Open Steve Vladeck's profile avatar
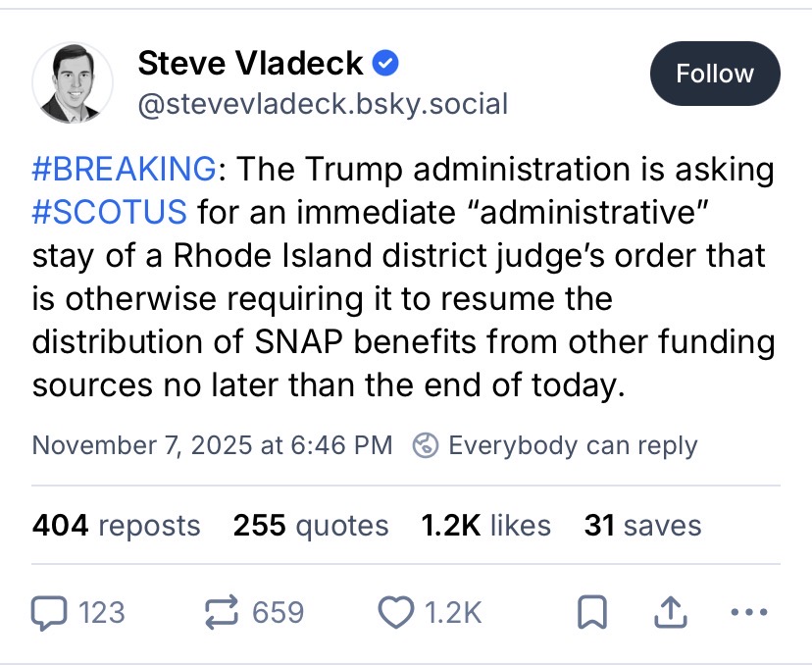The width and height of the screenshot is (812, 665). pos(73,83)
